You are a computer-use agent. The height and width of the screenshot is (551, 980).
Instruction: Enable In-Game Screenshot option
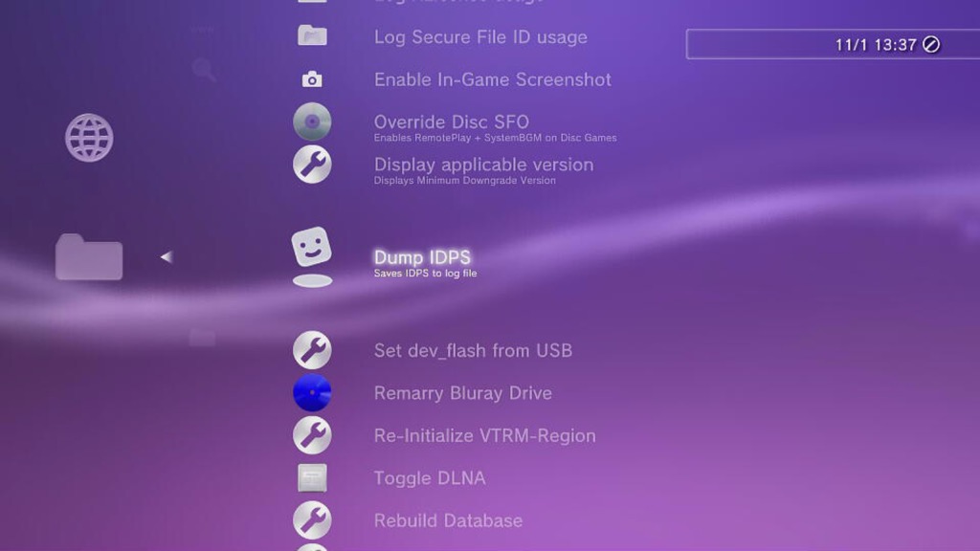point(493,79)
